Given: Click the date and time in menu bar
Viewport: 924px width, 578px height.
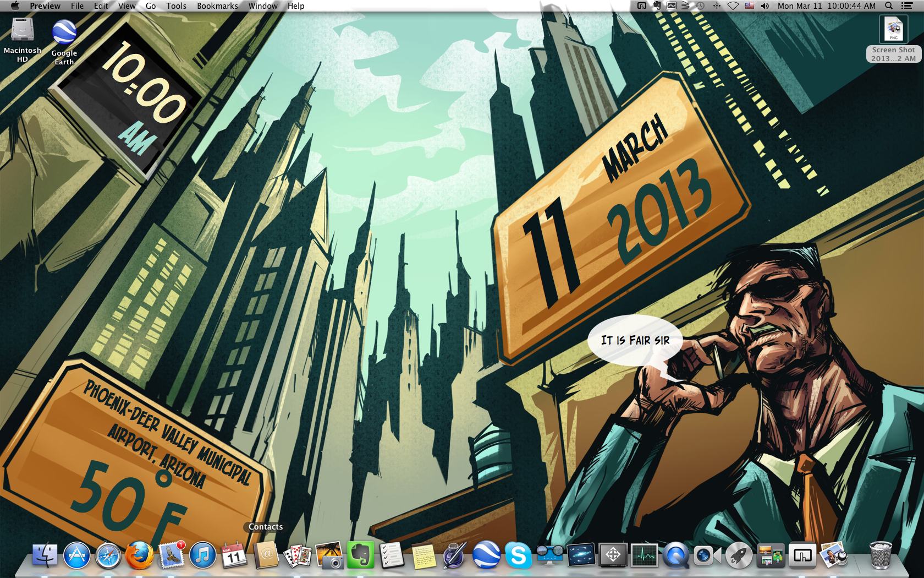Looking at the screenshot, I should pos(827,6).
